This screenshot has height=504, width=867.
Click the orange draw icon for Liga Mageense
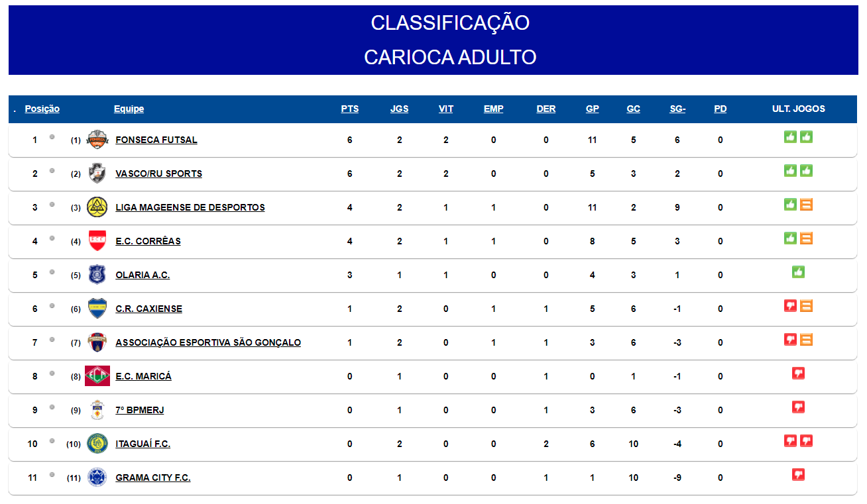point(806,205)
